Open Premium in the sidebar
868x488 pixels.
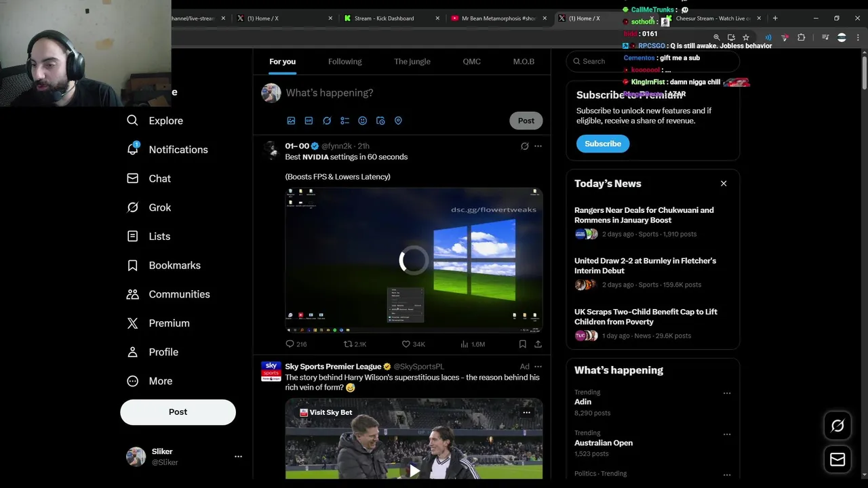click(x=158, y=323)
